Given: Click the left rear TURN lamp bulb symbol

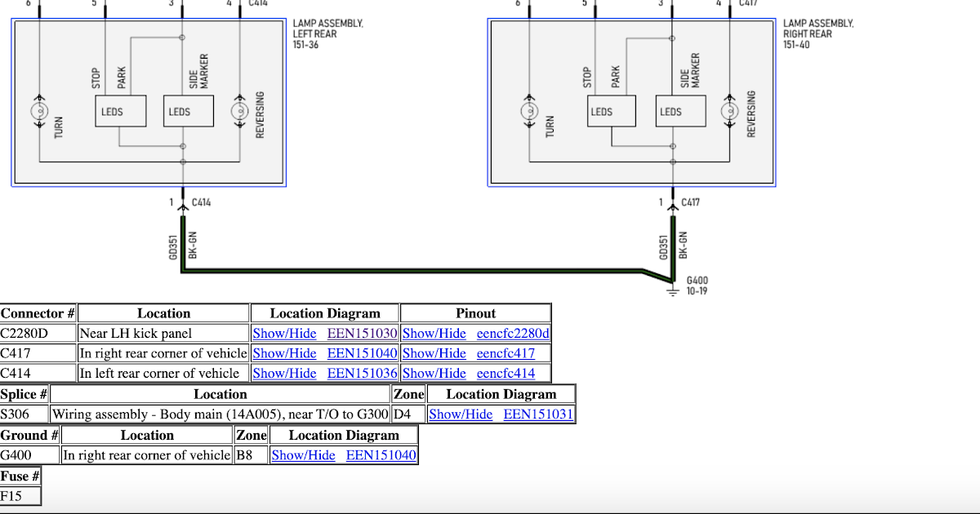Looking at the screenshot, I should [x=39, y=112].
